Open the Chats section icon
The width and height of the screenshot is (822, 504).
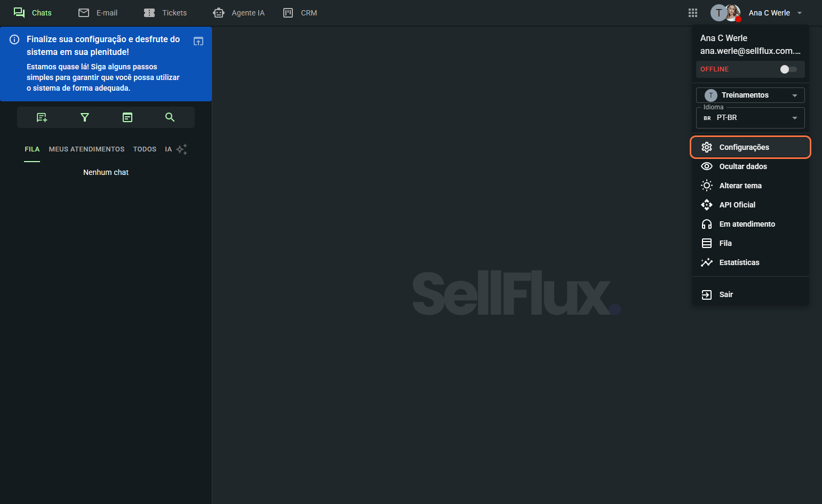(x=19, y=13)
